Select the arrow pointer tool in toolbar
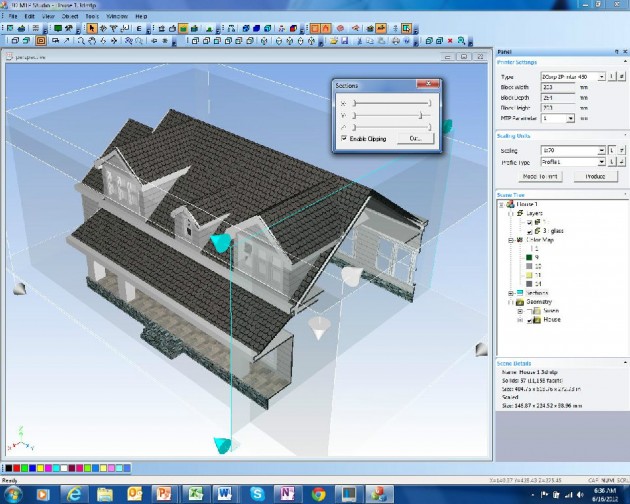This screenshot has height=504, width=630. click(x=91, y=29)
